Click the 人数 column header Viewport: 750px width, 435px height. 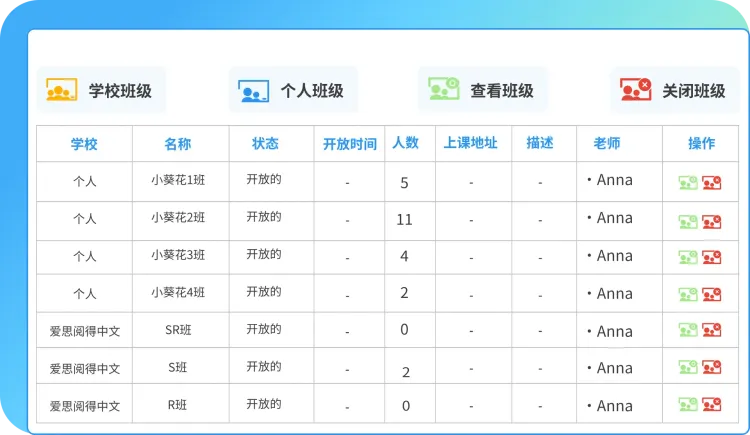point(406,143)
